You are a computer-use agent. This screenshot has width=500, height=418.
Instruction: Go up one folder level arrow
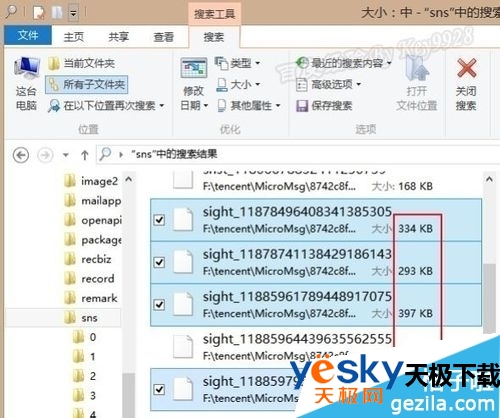point(85,155)
